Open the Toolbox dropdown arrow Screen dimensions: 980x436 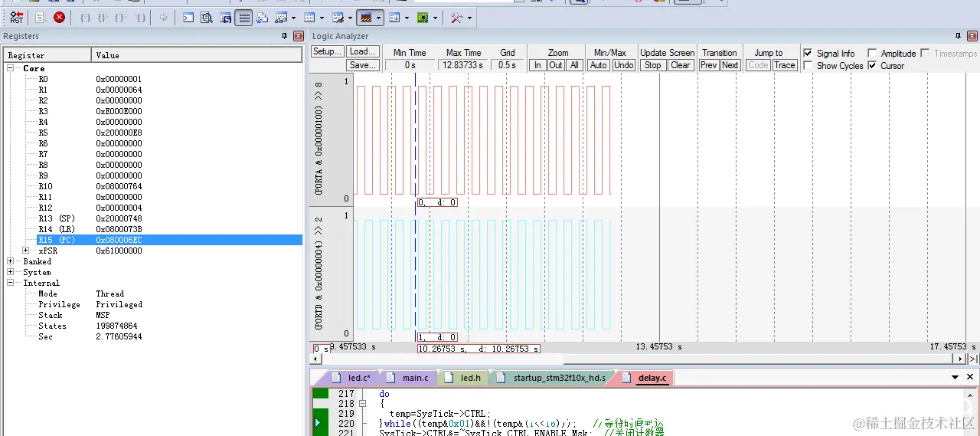click(x=469, y=18)
